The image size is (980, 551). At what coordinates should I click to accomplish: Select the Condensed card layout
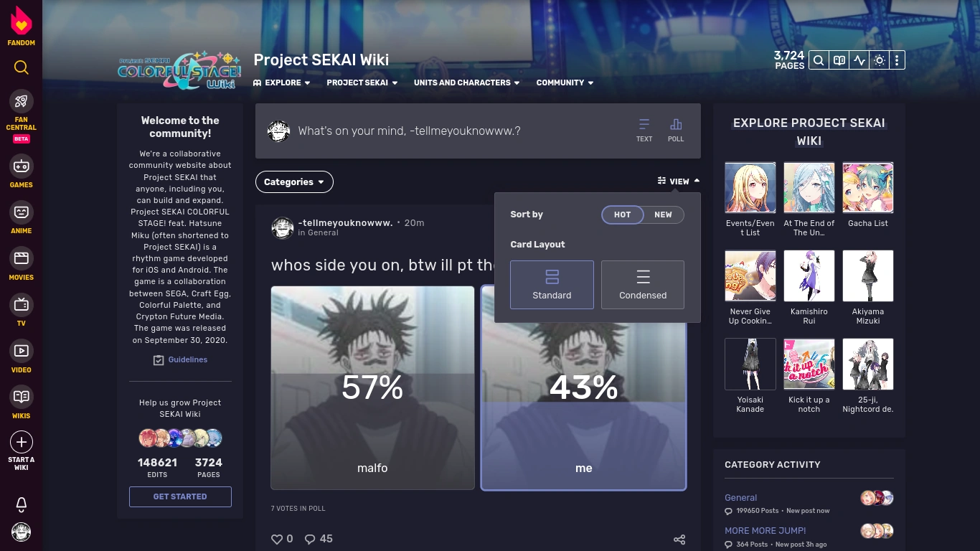click(x=643, y=285)
